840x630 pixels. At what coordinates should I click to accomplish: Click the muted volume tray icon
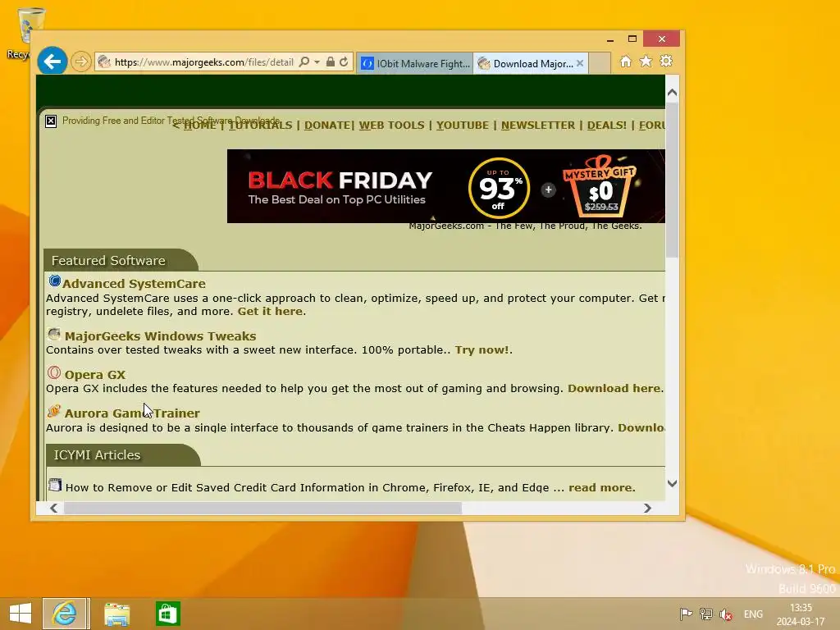(x=726, y=614)
